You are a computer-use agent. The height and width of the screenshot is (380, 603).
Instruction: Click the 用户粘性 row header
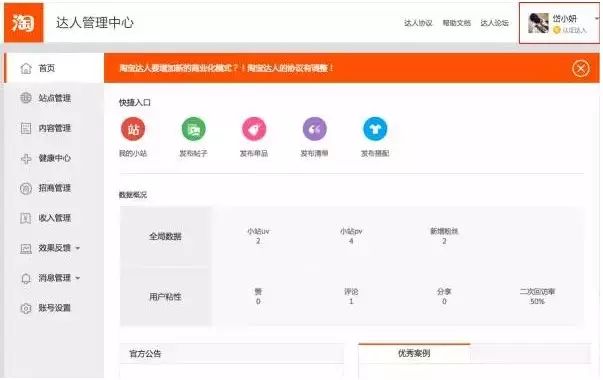165,297
